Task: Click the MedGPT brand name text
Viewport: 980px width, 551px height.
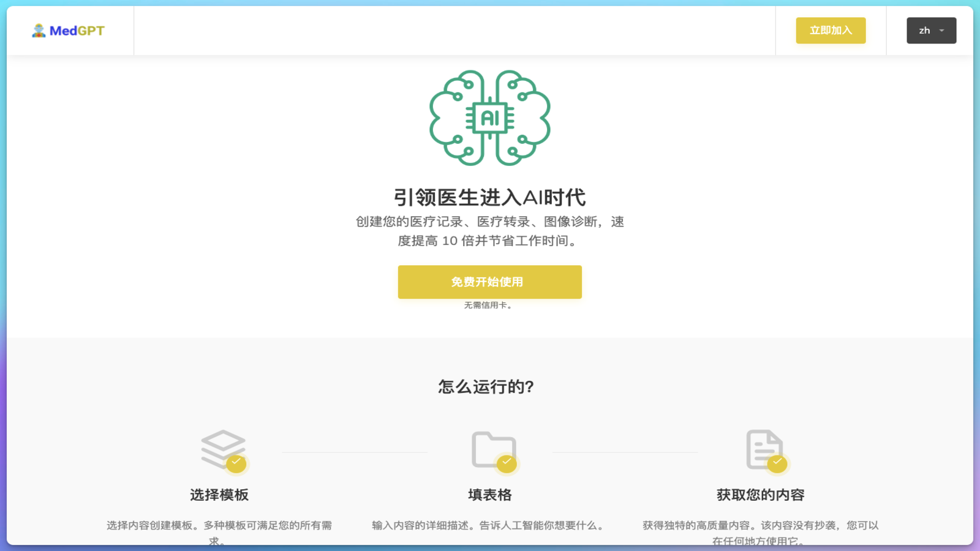Action: tap(77, 29)
